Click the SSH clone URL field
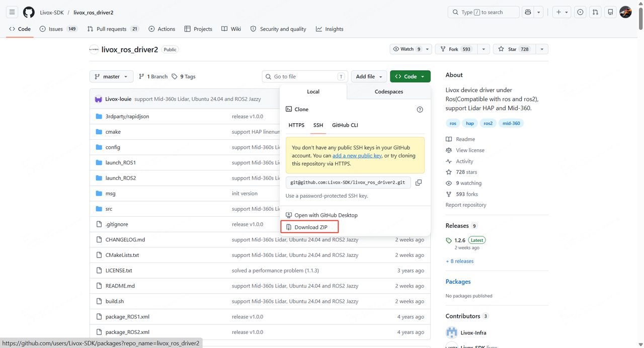Viewport: 644px width, 348px height. tap(348, 183)
